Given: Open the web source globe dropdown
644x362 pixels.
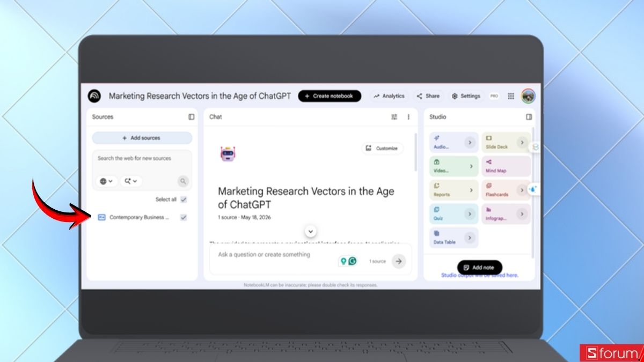Looking at the screenshot, I should tap(107, 181).
